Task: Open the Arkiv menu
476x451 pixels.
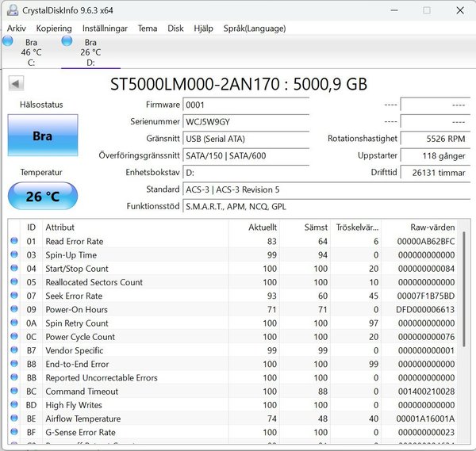Action: [x=17, y=29]
